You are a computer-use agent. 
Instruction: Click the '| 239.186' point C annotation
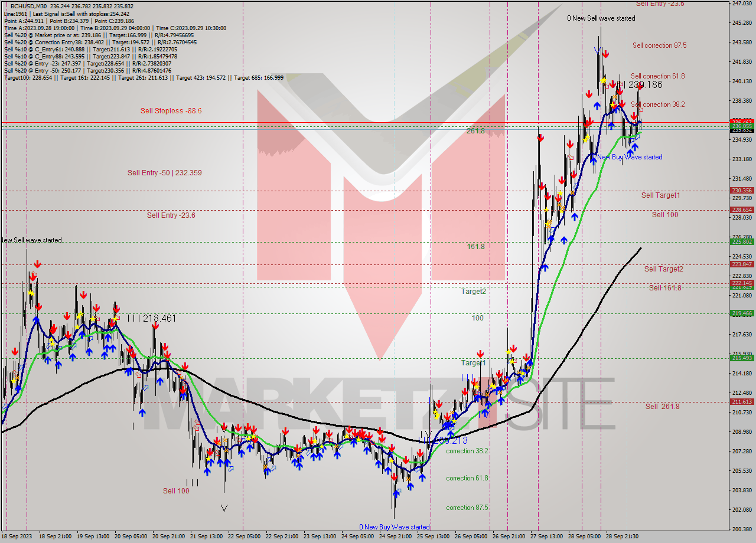(643, 85)
